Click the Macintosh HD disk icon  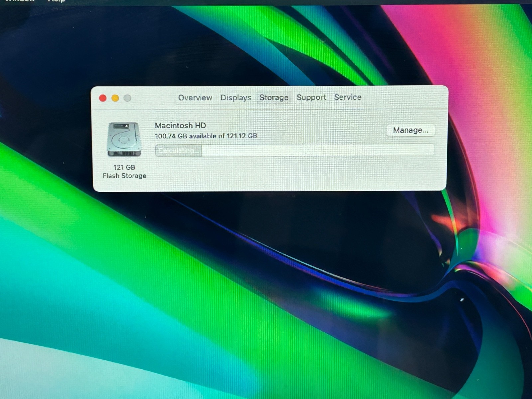[124, 139]
